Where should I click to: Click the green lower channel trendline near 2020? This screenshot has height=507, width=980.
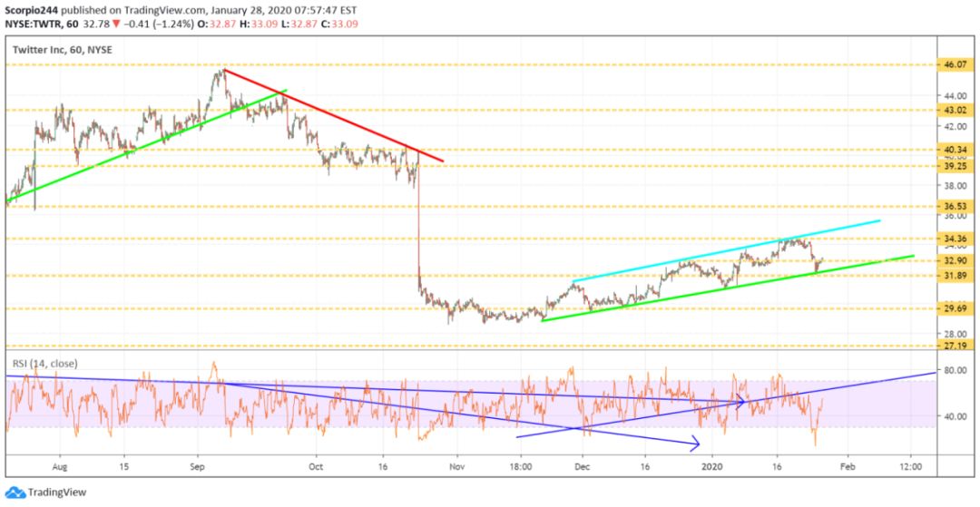coord(728,288)
